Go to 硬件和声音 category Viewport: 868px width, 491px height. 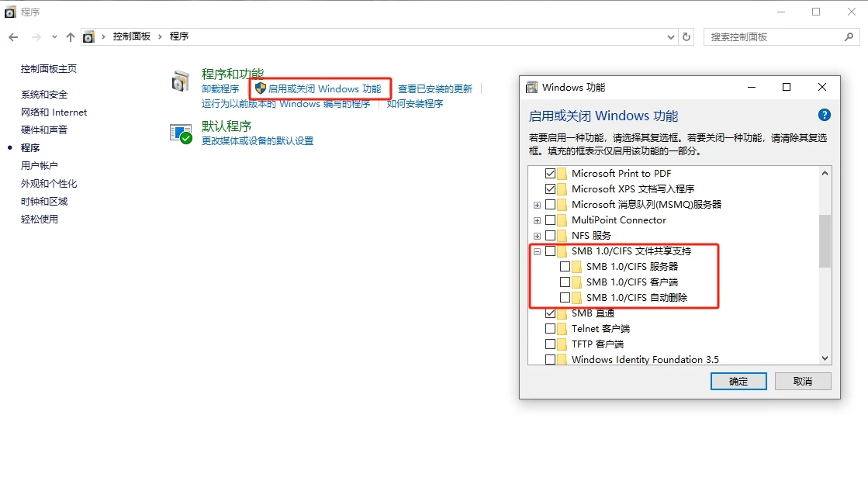coord(44,130)
